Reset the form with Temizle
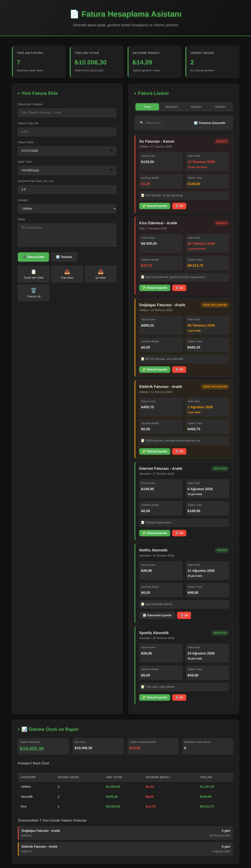251x868 pixels. (64, 257)
